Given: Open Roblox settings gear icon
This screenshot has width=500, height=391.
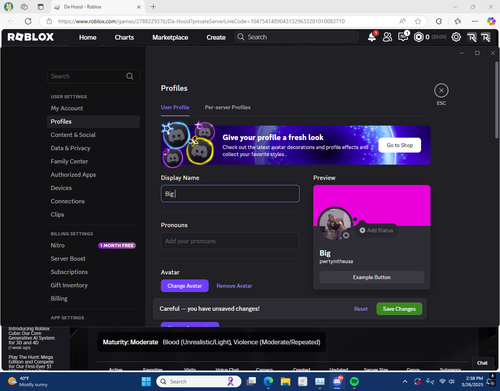Looking at the screenshot, I should tap(456, 37).
